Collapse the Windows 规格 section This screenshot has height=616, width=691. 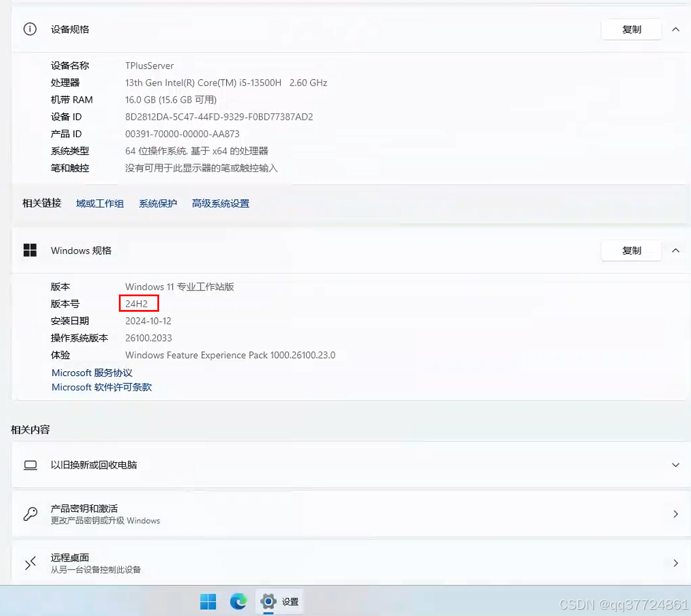click(675, 250)
